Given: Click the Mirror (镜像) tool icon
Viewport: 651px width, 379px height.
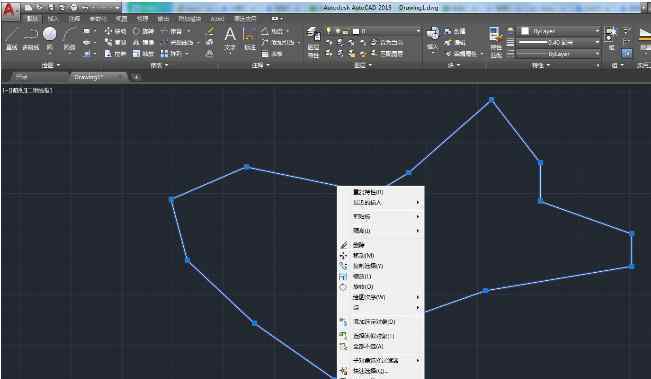Looking at the screenshot, I should (143, 42).
